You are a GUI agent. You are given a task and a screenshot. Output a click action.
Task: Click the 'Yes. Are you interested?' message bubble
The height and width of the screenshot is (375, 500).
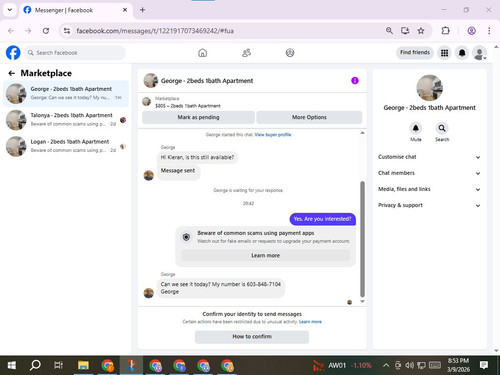coord(322,219)
